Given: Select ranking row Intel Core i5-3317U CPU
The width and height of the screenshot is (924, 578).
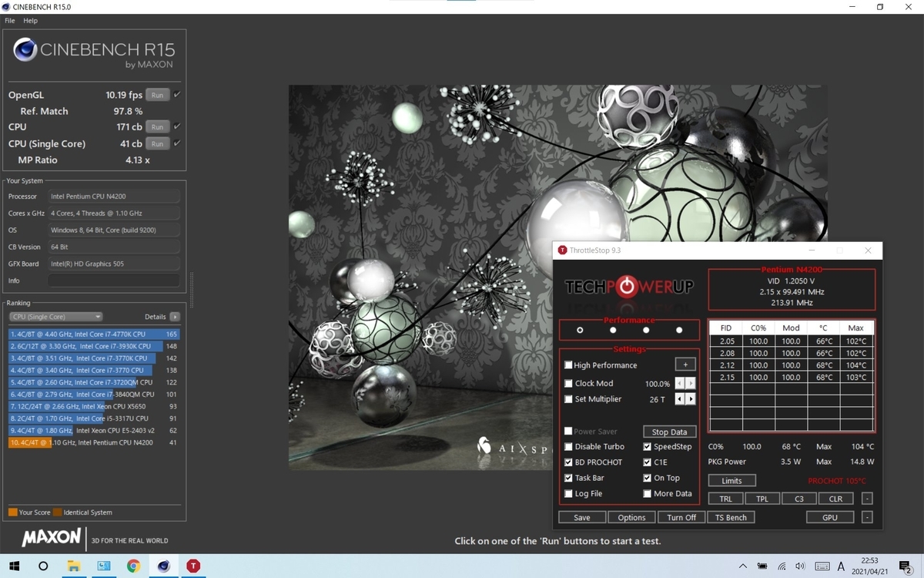Looking at the screenshot, I should tap(94, 418).
